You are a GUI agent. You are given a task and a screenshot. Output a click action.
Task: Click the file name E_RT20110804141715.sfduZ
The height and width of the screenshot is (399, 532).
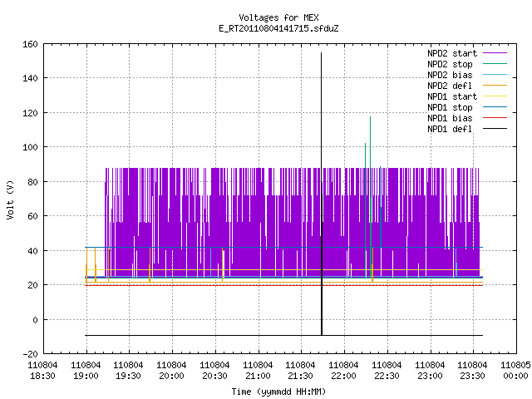tap(278, 28)
